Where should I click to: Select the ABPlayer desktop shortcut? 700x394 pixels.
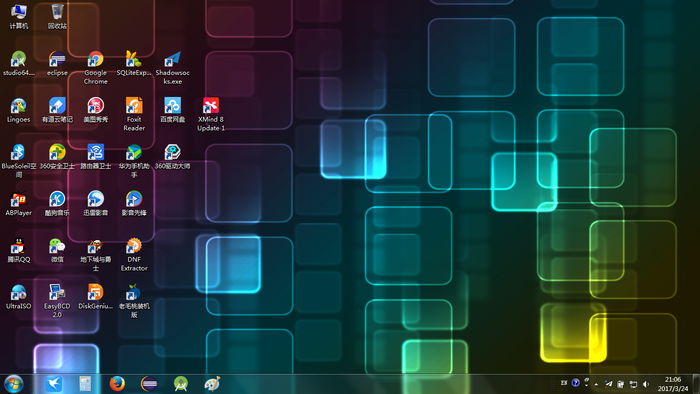[18, 203]
